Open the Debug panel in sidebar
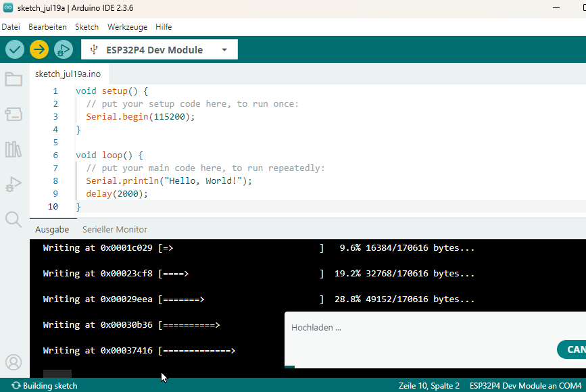The height and width of the screenshot is (392, 586). [14, 184]
